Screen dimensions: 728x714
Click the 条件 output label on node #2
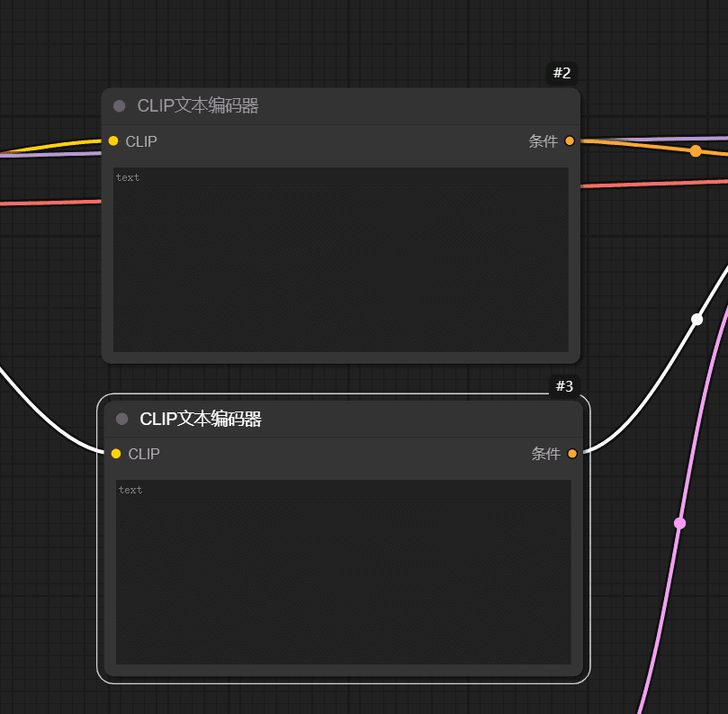click(x=544, y=141)
